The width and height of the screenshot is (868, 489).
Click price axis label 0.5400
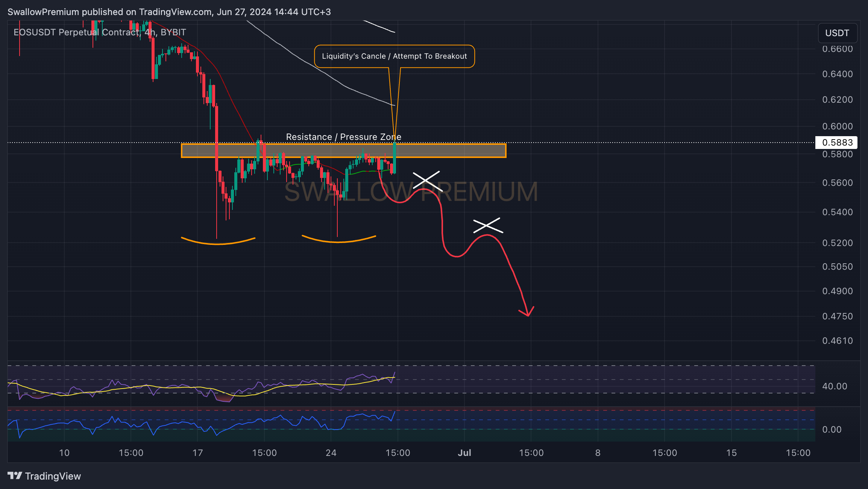(838, 212)
